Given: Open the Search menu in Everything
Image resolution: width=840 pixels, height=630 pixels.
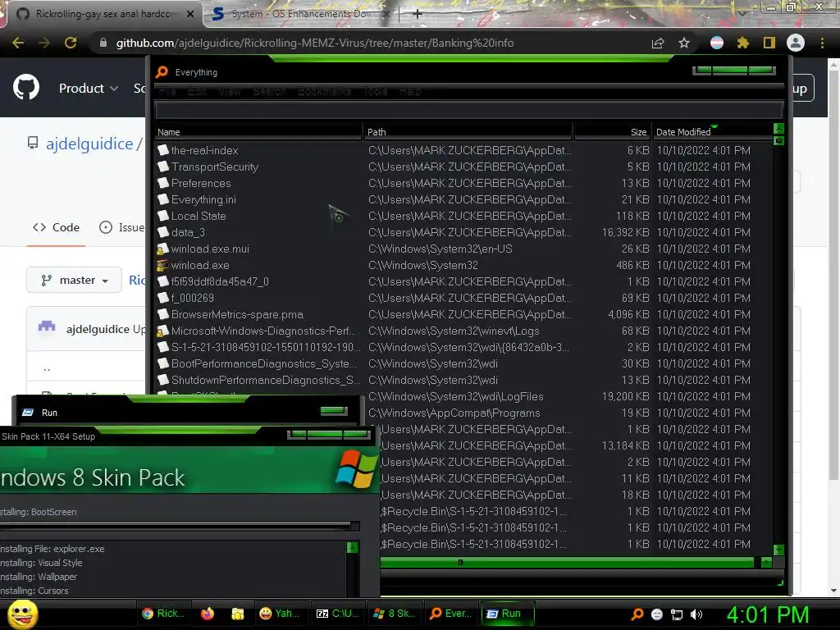Looking at the screenshot, I should (x=269, y=92).
